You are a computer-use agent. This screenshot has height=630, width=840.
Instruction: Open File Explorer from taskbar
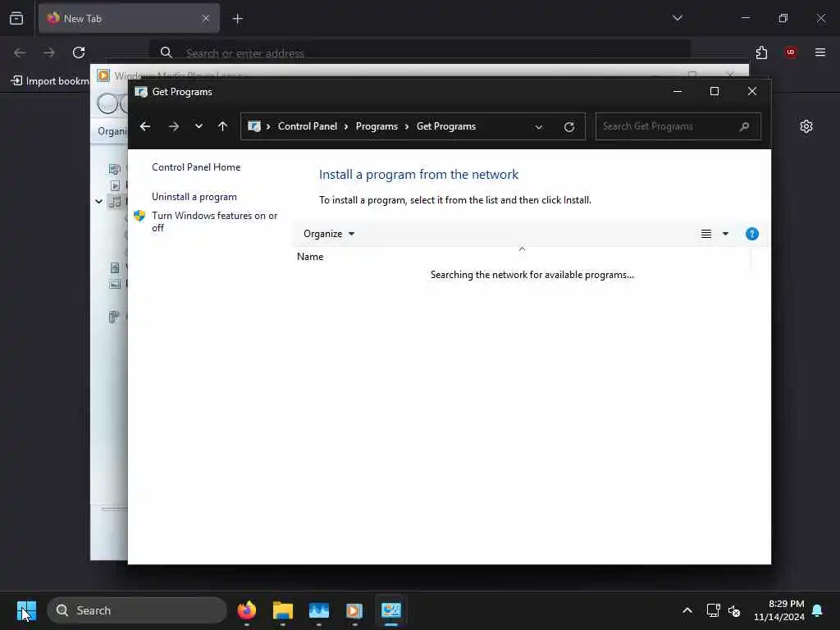coord(283,610)
